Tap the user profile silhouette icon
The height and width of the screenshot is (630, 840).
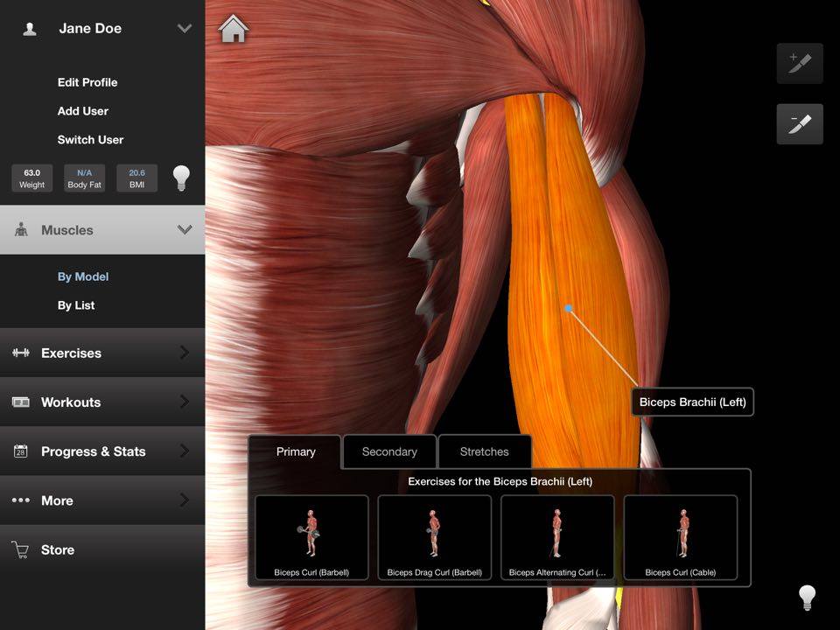point(30,28)
